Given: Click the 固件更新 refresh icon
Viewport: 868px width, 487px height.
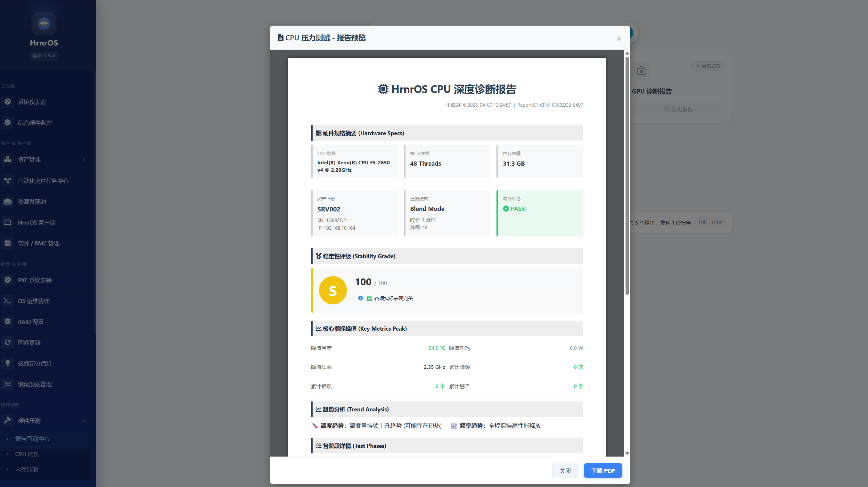Looking at the screenshot, I should (x=8, y=342).
